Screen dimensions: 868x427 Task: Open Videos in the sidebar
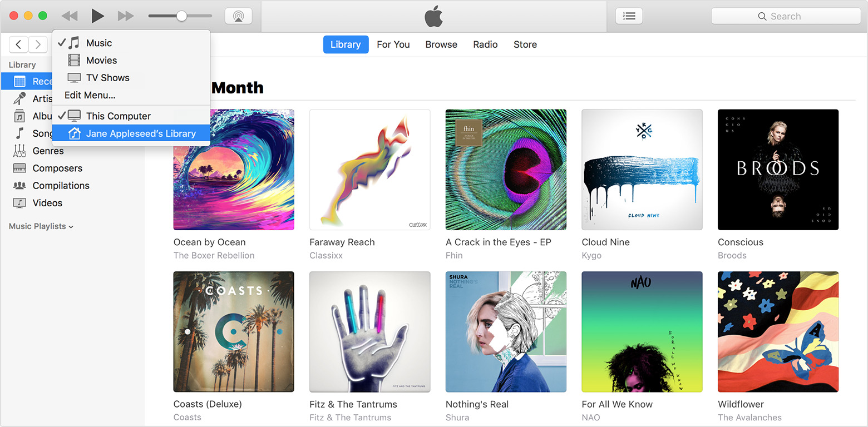point(47,203)
